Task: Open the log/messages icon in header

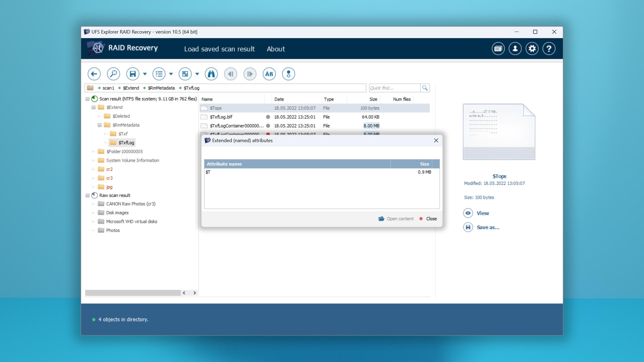Action: [x=498, y=49]
